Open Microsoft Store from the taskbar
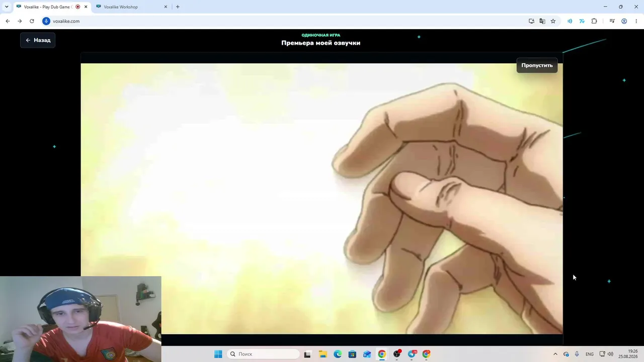This screenshot has width=644, height=362. pyautogui.click(x=352, y=354)
